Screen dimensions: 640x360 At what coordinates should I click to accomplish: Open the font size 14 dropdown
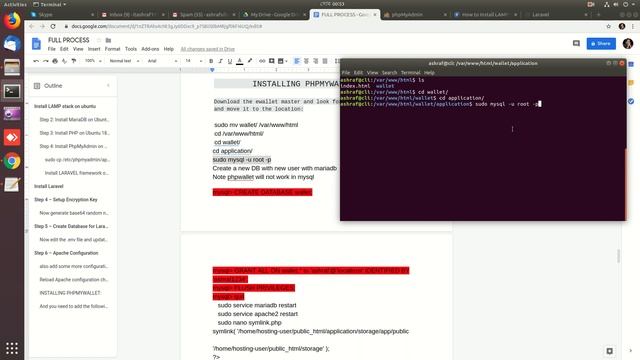[193, 61]
